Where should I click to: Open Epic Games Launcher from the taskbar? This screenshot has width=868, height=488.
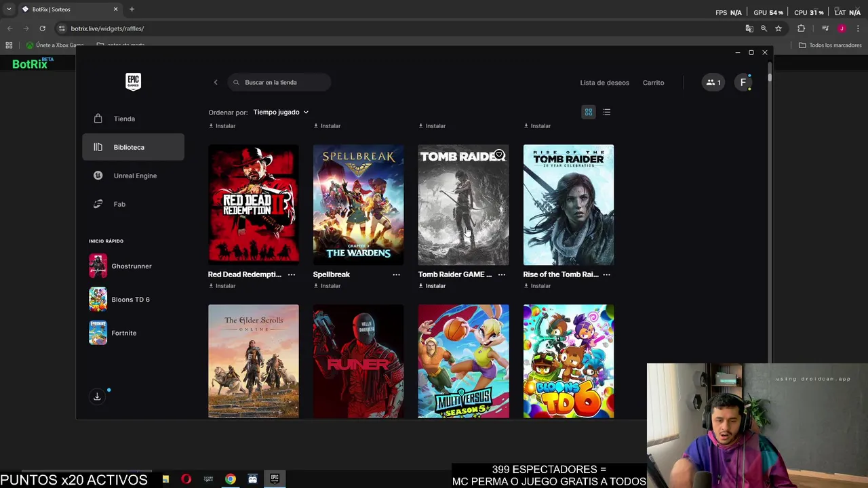pyautogui.click(x=275, y=479)
